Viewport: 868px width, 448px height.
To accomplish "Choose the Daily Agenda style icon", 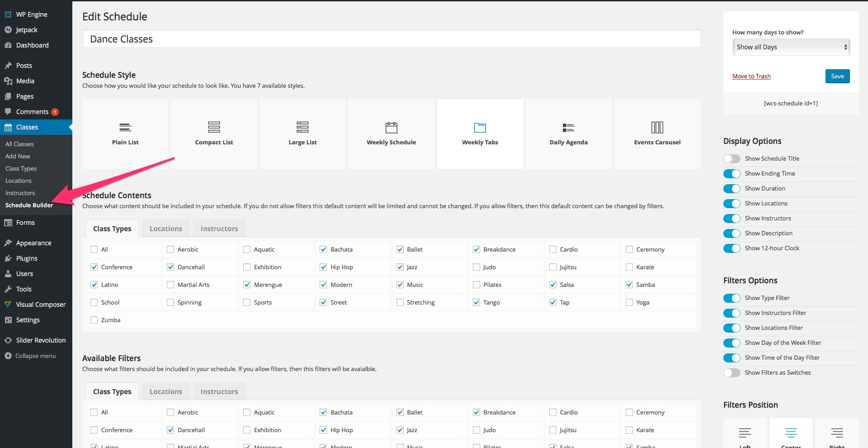I will coord(568,128).
